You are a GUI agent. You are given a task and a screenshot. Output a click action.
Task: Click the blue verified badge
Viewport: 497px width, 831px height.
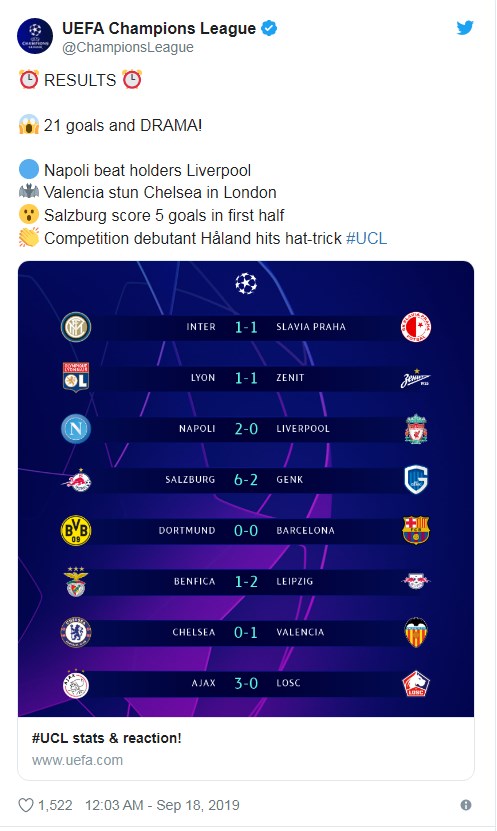[269, 28]
